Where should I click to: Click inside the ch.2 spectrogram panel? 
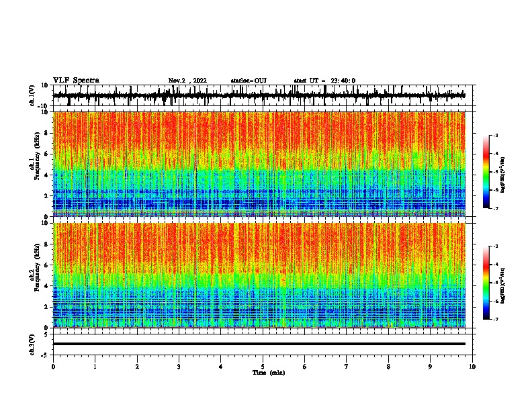[x=259, y=275]
